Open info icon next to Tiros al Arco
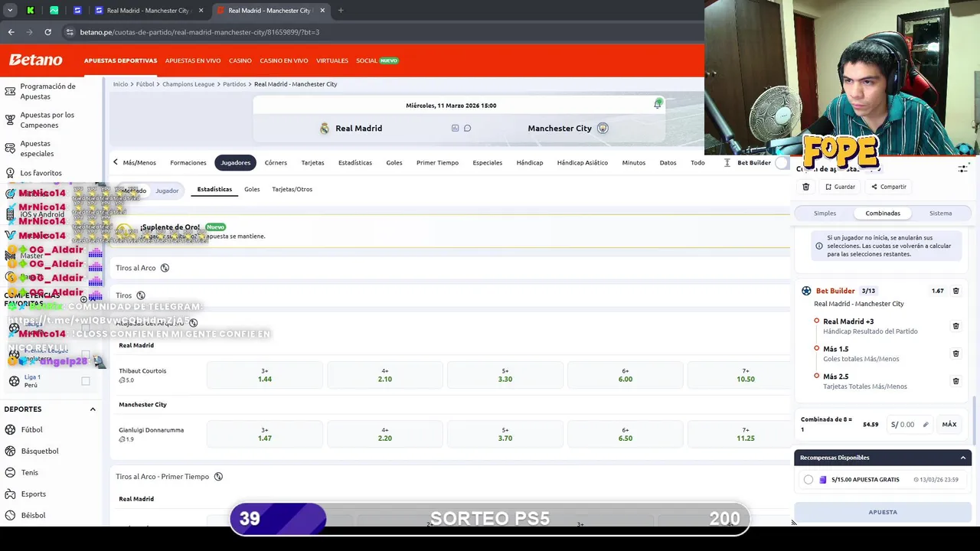Screen dimensions: 980x551 tap(165, 268)
